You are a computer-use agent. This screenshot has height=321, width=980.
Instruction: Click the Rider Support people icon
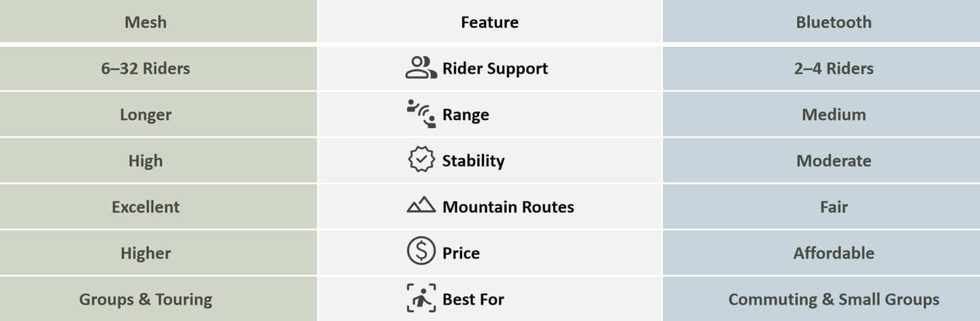coord(421,68)
